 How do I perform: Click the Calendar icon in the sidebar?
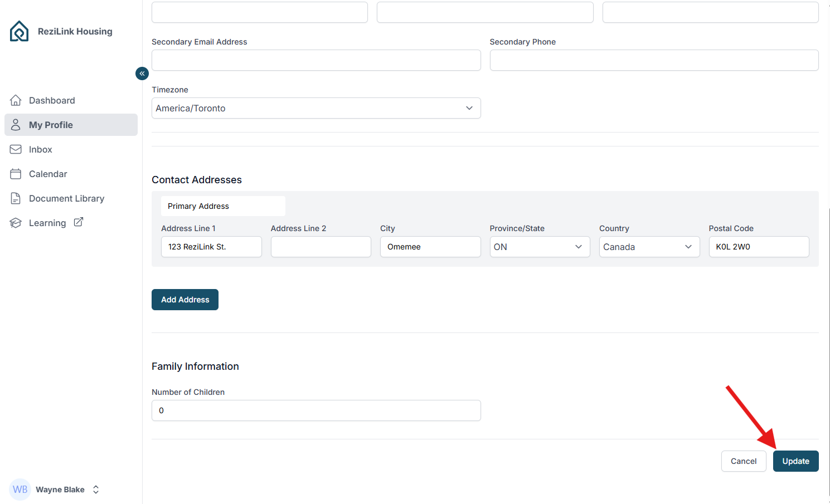16,174
